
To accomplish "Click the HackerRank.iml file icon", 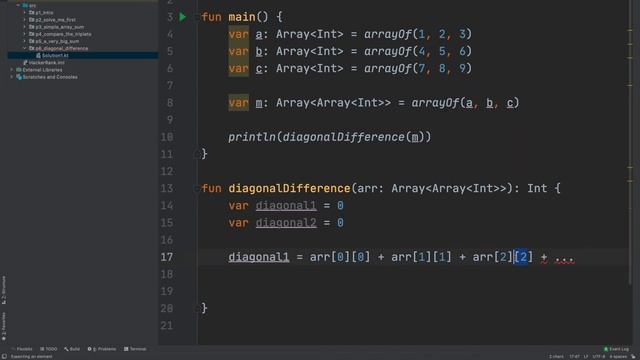I will (25, 63).
